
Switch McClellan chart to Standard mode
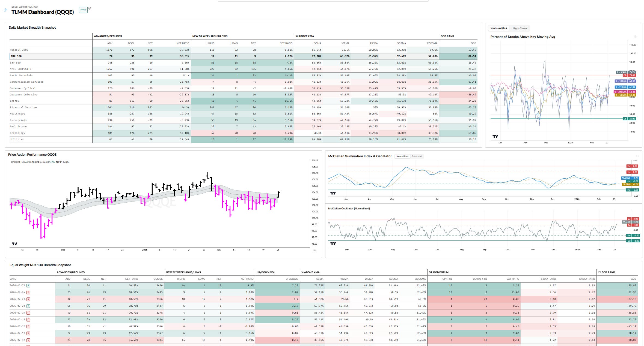point(417,157)
